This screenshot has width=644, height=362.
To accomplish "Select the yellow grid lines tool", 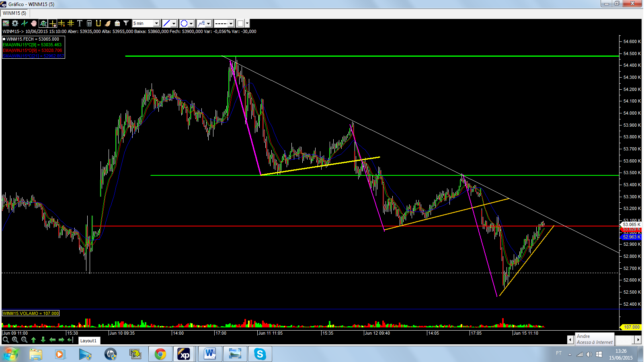I will point(71,23).
